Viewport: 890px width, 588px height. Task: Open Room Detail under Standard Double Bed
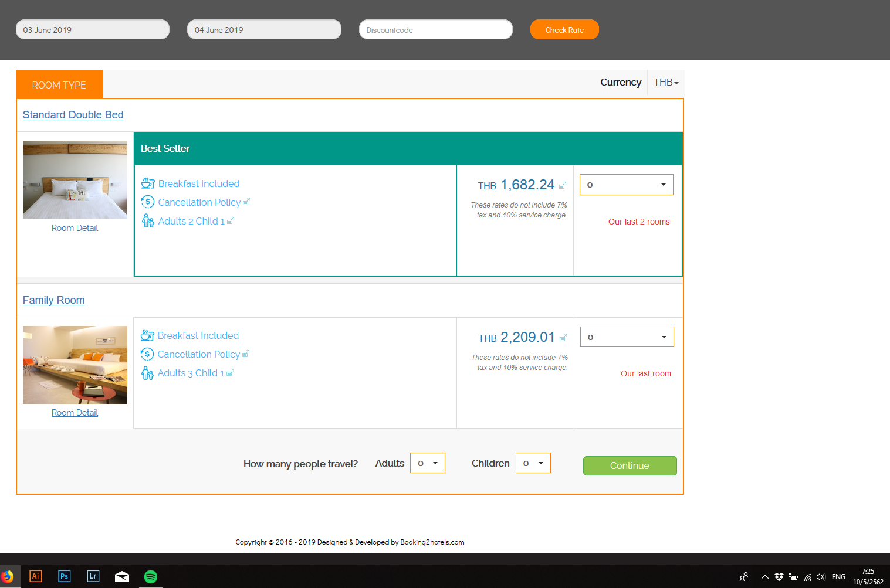(75, 228)
